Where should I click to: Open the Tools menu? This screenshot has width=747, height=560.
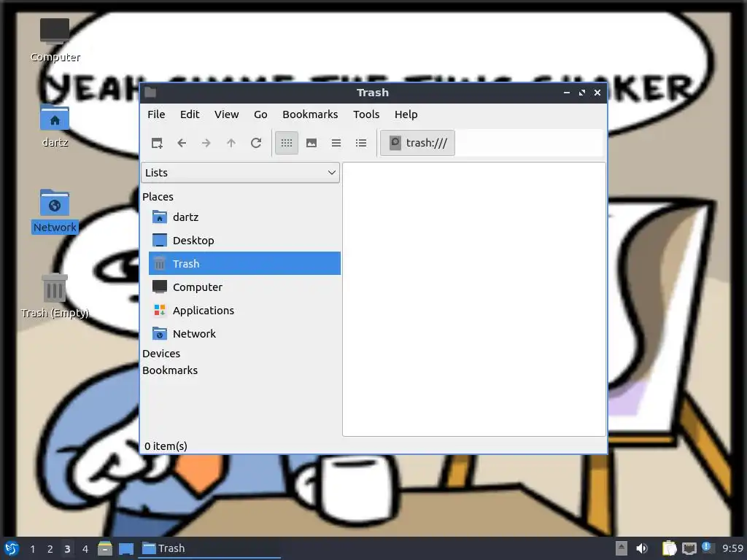(366, 114)
